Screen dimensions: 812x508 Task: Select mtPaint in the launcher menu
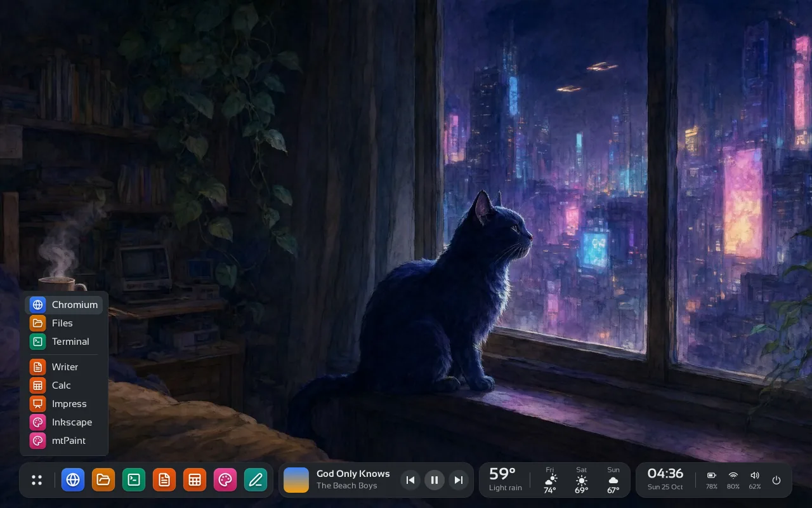point(63,441)
